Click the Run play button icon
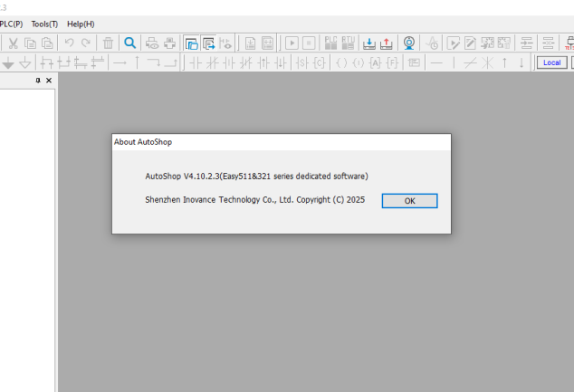Image resolution: width=574 pixels, height=392 pixels. pos(292,43)
